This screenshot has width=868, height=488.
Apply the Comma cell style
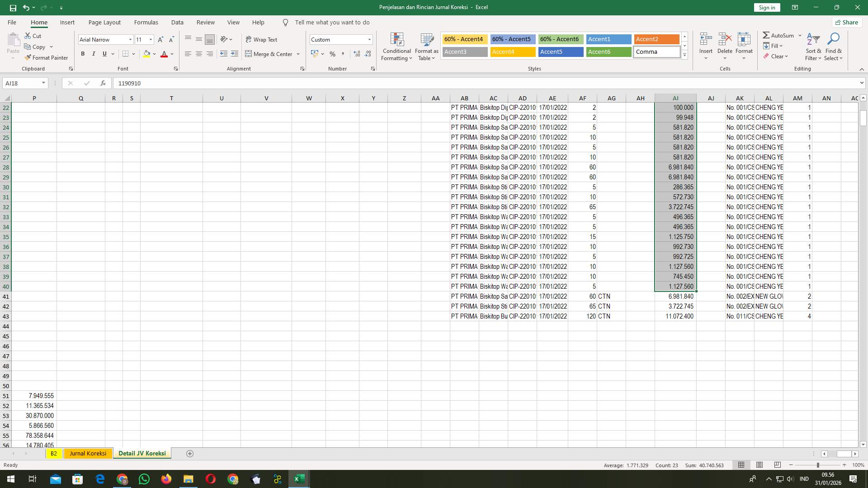[656, 52]
